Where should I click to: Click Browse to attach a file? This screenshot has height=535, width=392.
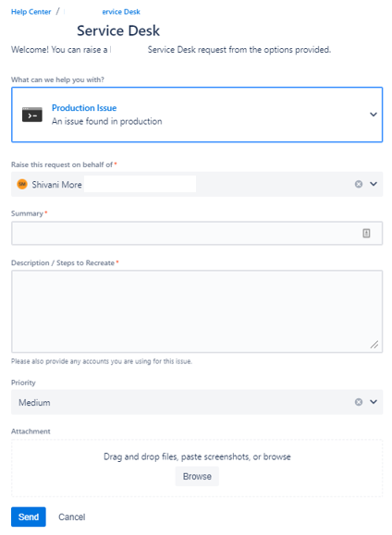click(197, 476)
